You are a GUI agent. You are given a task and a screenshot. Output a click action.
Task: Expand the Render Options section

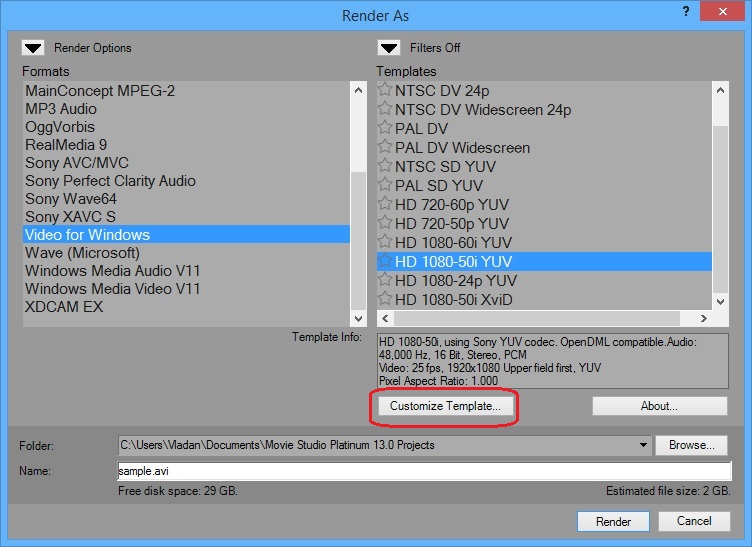click(34, 47)
